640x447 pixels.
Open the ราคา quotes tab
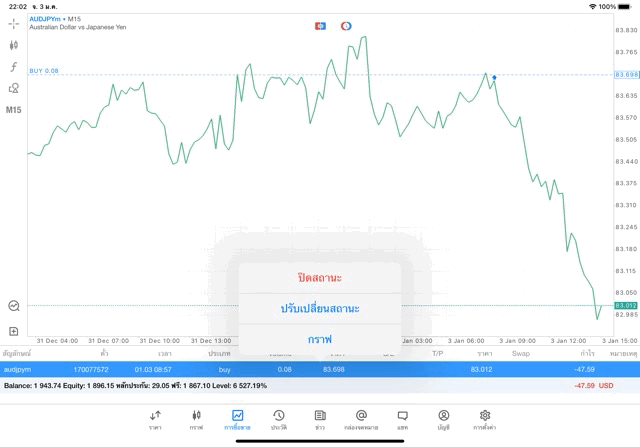click(155, 419)
